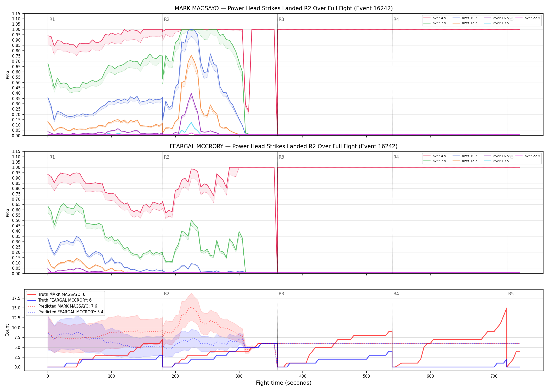
Task: Click the R3 round marker in the Count chart
Action: point(281,294)
